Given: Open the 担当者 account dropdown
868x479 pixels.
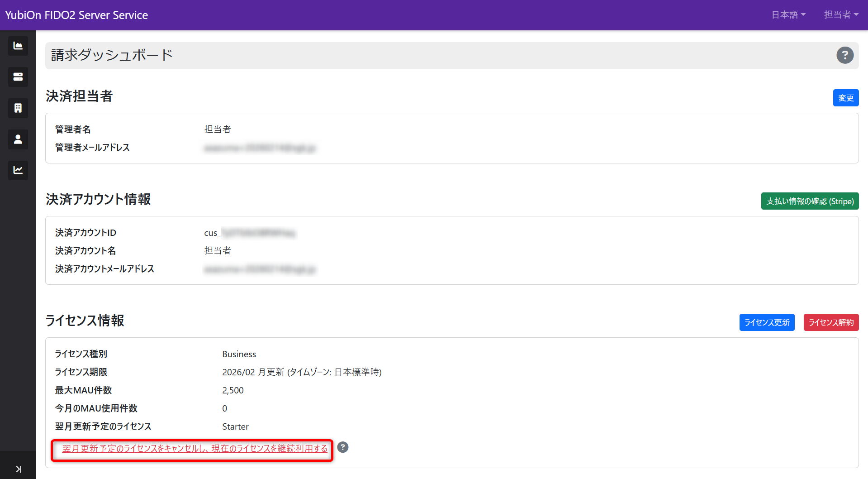Looking at the screenshot, I should coord(840,14).
